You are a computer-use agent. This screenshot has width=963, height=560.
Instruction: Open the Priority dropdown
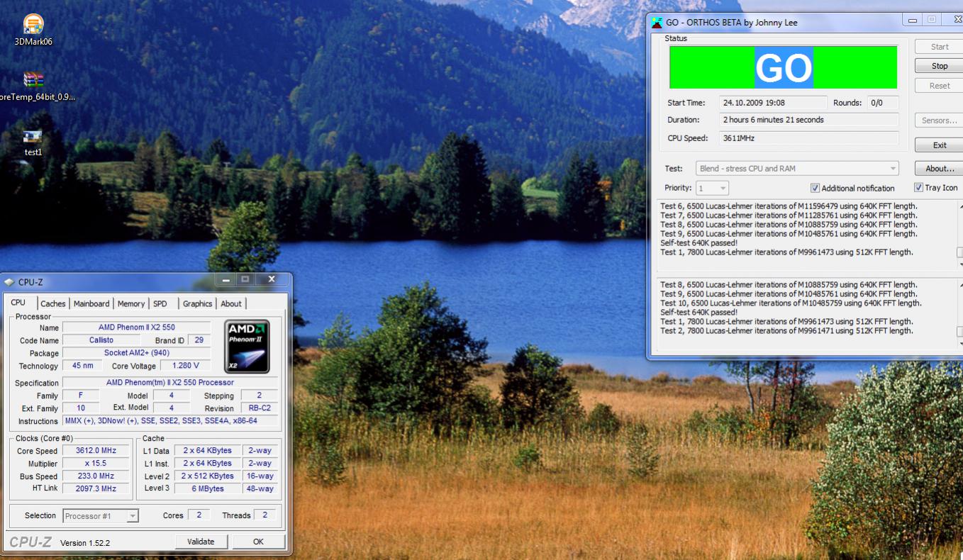coord(712,188)
